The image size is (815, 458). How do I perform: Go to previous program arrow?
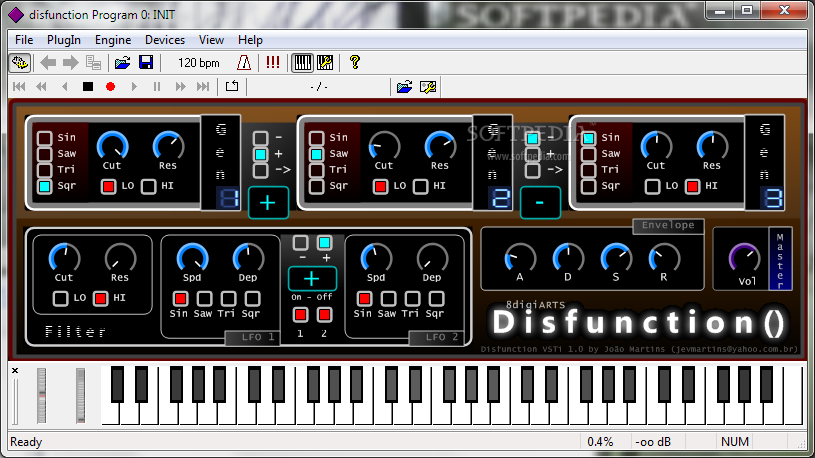pyautogui.click(x=48, y=63)
